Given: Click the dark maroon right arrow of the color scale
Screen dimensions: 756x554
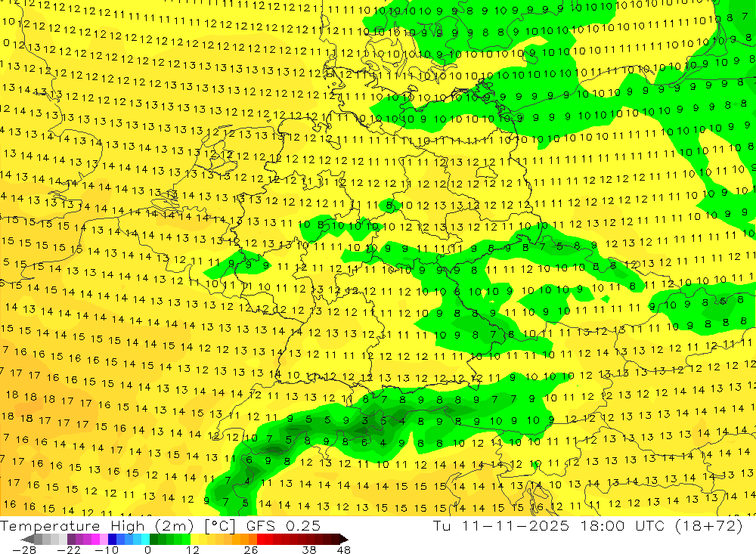Looking at the screenshot, I should 342,539.
